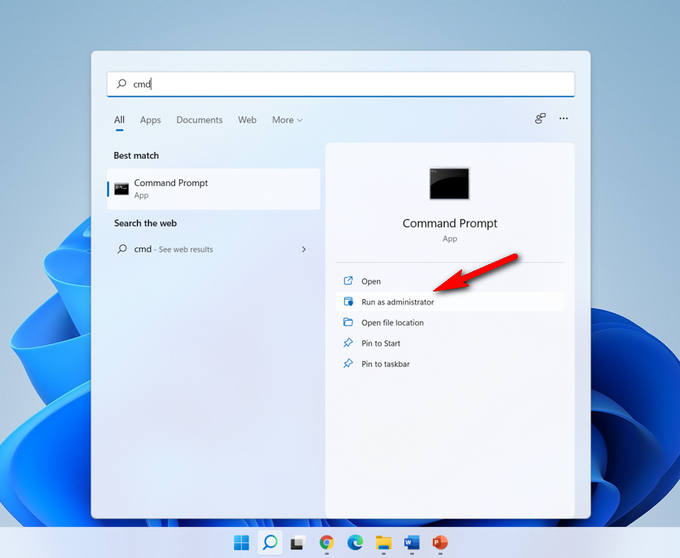Click the pin icon beside Pin to Start

pyautogui.click(x=348, y=343)
